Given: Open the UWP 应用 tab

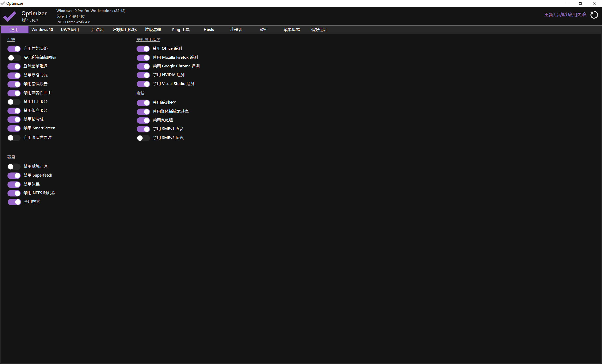Looking at the screenshot, I should click(x=70, y=30).
